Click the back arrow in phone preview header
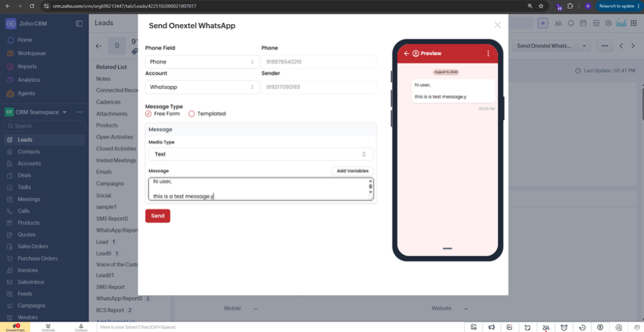 click(x=407, y=54)
